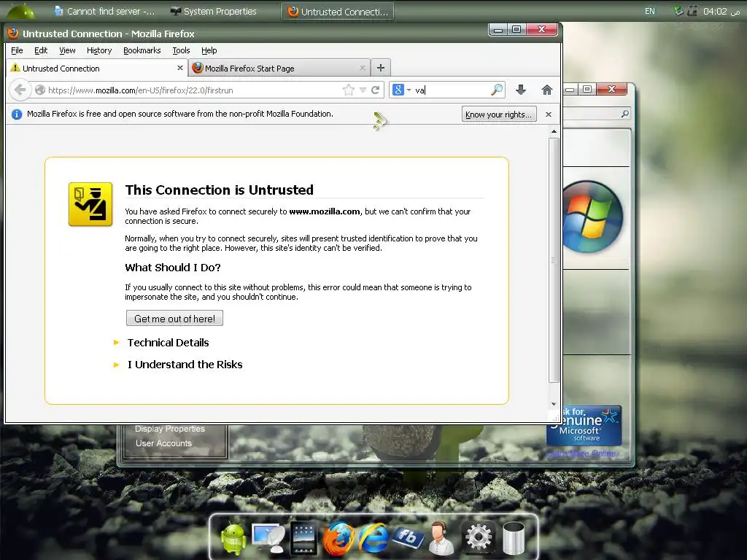The image size is (747, 560).
Task: Switch to Mozilla Firefox Start Page tab
Action: tap(279, 68)
